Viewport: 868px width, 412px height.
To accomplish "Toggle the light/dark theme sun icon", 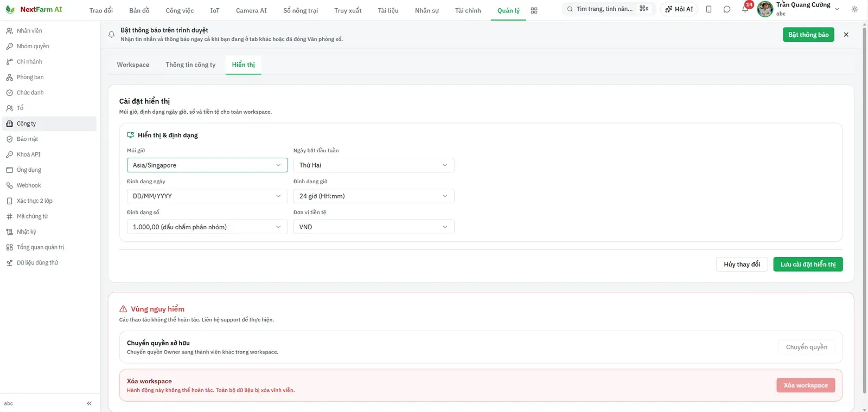I will click(855, 9).
